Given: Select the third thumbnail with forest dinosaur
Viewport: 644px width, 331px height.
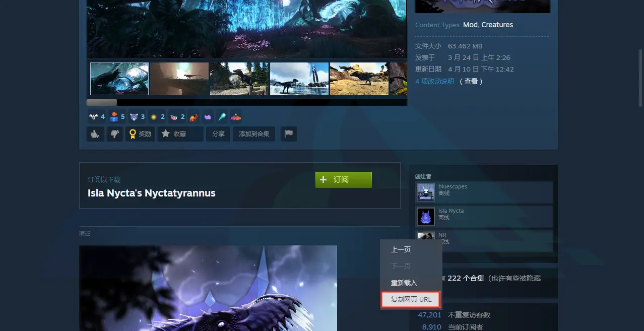Looking at the screenshot, I should [239, 79].
